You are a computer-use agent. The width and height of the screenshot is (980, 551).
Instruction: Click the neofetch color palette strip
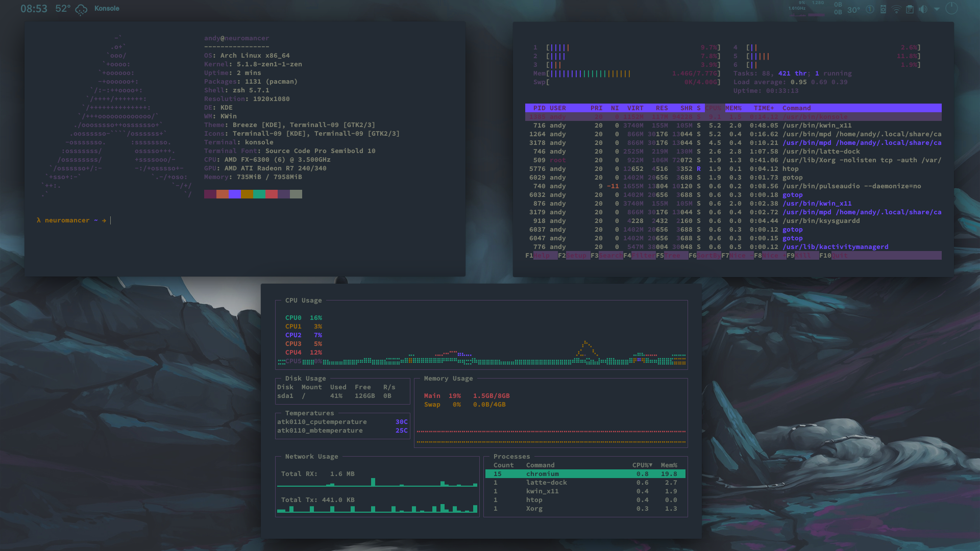pyautogui.click(x=253, y=194)
